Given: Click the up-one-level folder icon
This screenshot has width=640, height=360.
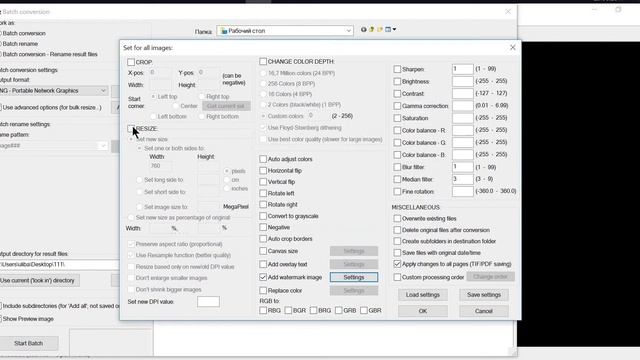Looking at the screenshot, I should [x=371, y=29].
